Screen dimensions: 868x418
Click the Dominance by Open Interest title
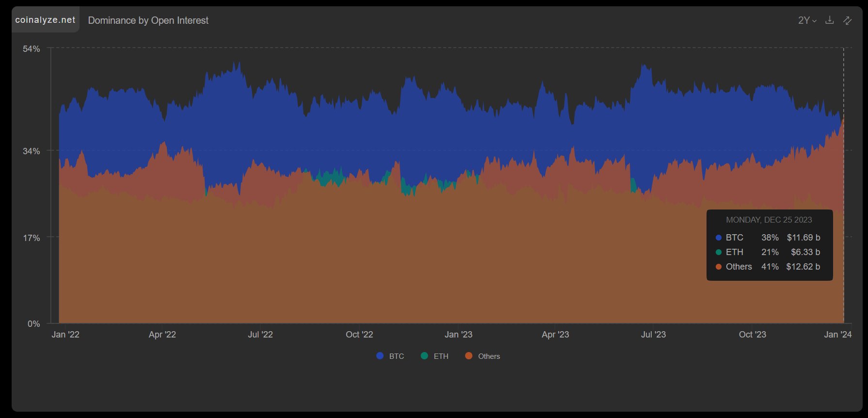[148, 20]
